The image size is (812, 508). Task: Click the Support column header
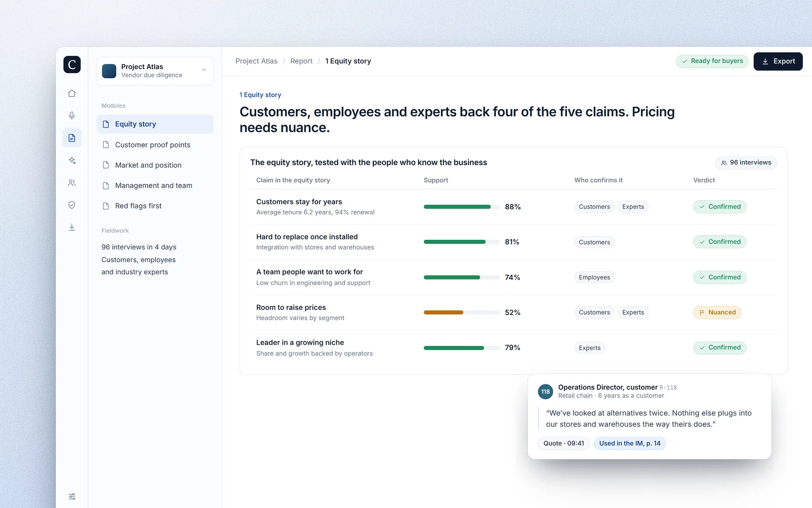[436, 180]
